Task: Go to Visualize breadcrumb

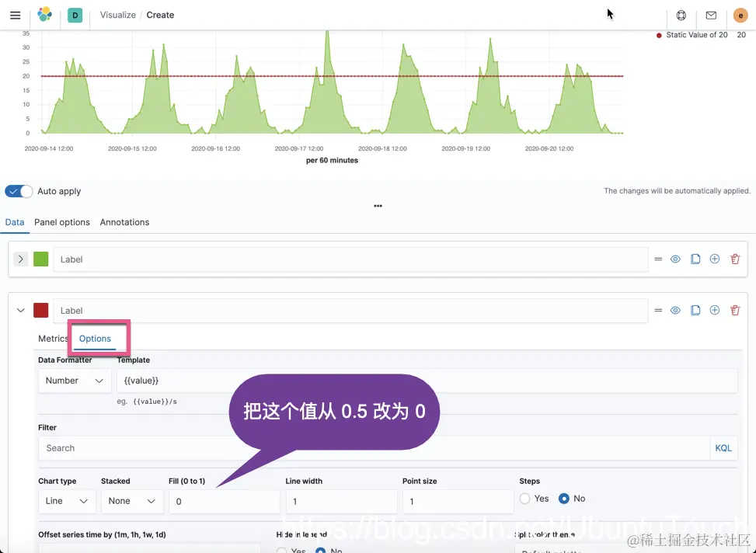Action: pyautogui.click(x=117, y=15)
